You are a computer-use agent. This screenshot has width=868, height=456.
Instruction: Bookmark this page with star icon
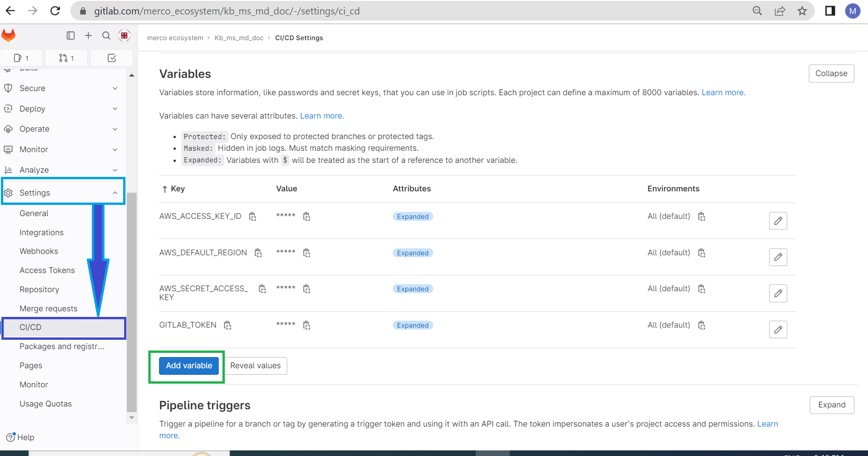pyautogui.click(x=802, y=11)
